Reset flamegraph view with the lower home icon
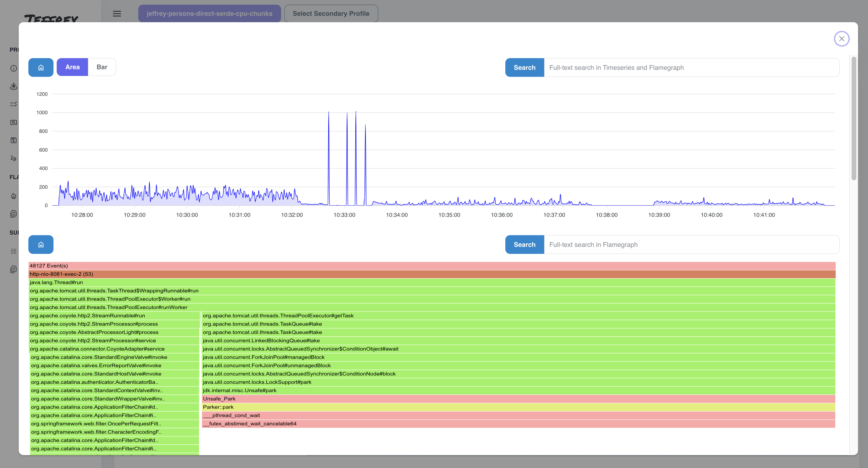Image resolution: width=868 pixels, height=468 pixels. click(41, 244)
